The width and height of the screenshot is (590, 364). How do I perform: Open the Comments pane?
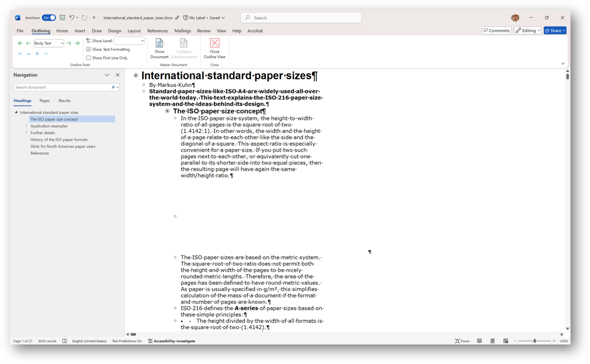(x=497, y=30)
